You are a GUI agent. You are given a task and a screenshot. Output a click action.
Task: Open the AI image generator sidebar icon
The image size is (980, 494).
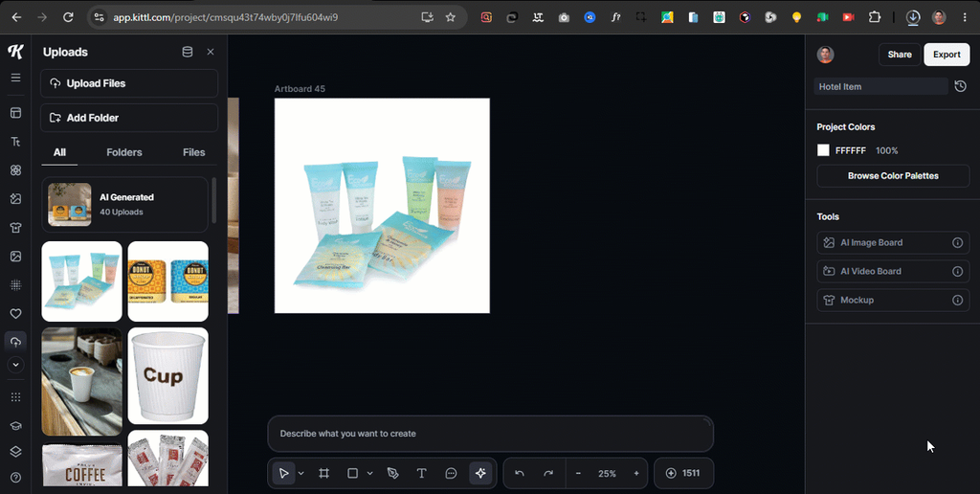coord(15,199)
